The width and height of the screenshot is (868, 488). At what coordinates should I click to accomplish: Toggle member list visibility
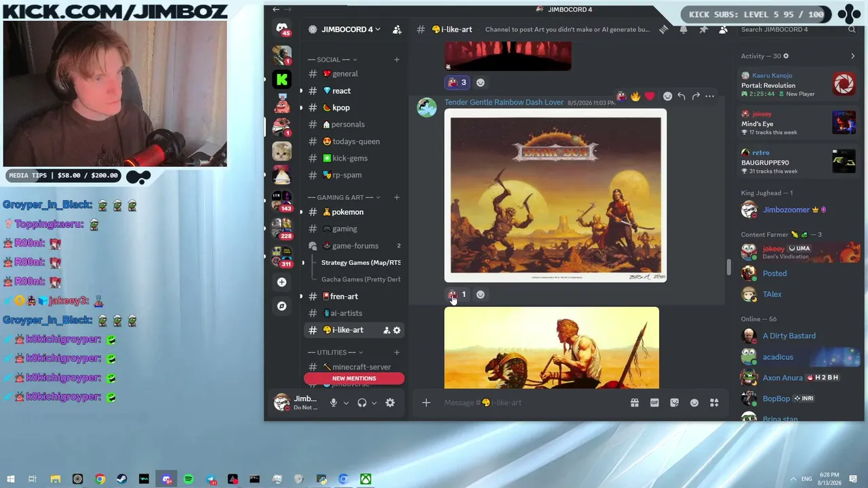tap(723, 29)
